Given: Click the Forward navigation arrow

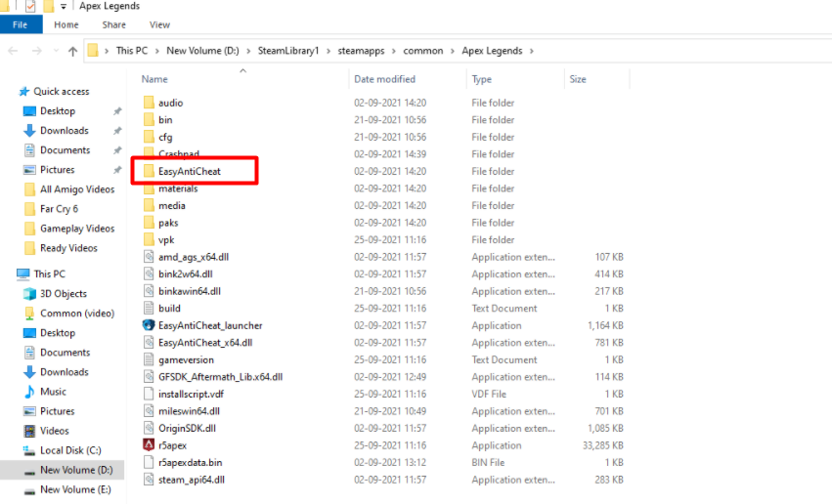Looking at the screenshot, I should point(36,51).
